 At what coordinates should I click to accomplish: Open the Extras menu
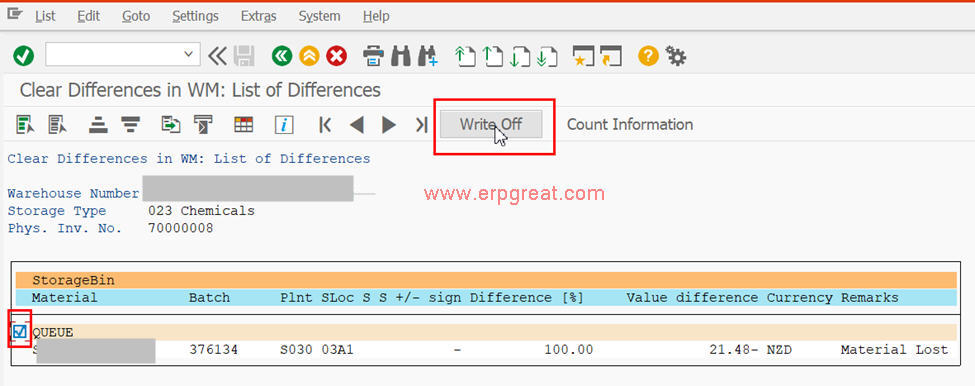(258, 16)
